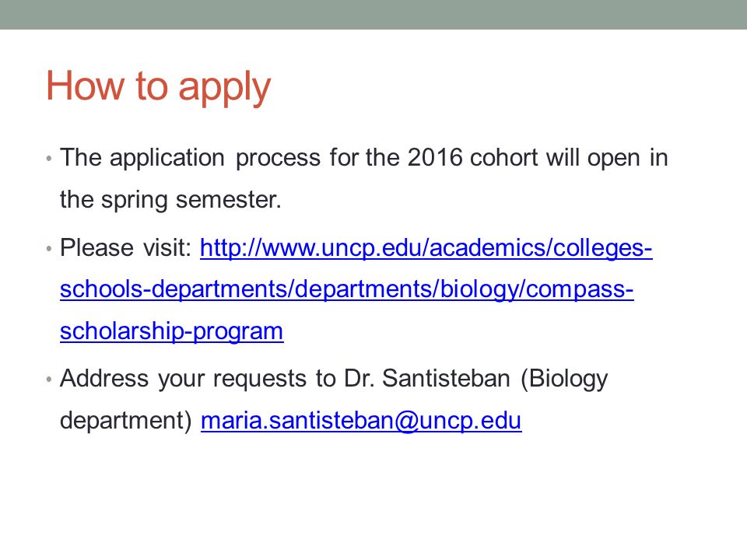Select the "How to apply" slide title
The height and width of the screenshot is (560, 747).
pos(158,86)
